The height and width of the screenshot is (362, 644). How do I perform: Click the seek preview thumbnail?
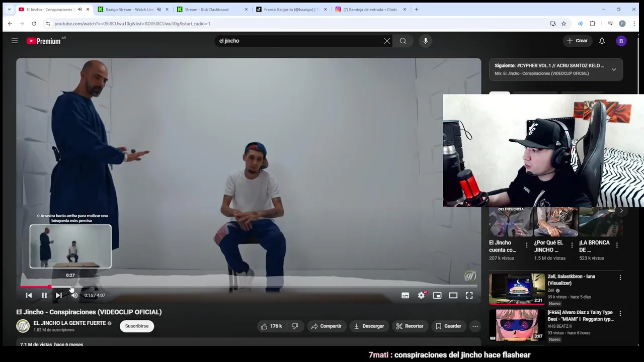pos(70,246)
